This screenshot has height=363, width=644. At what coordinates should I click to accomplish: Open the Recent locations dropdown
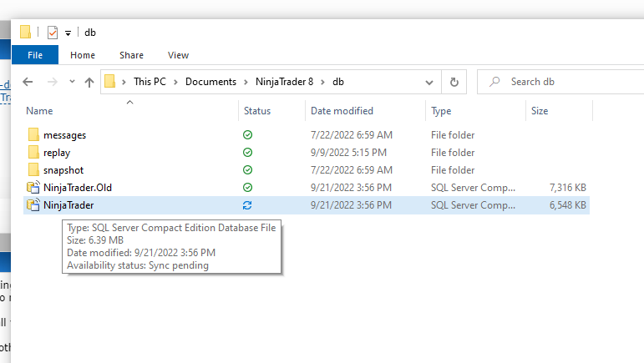(73, 81)
